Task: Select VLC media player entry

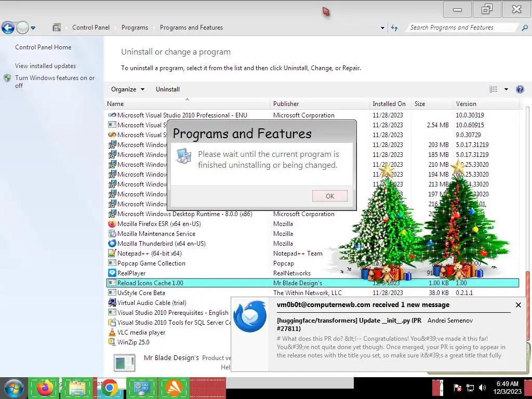Action: pyautogui.click(x=141, y=332)
